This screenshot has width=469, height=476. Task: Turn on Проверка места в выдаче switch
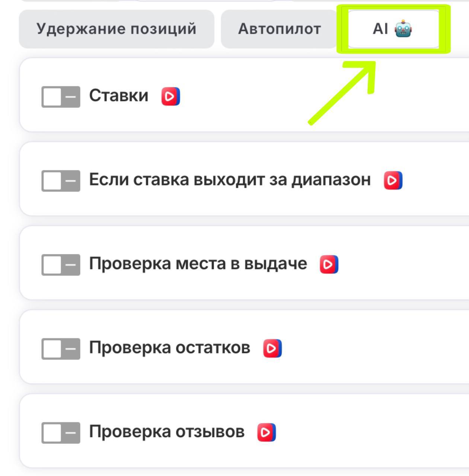click(61, 265)
